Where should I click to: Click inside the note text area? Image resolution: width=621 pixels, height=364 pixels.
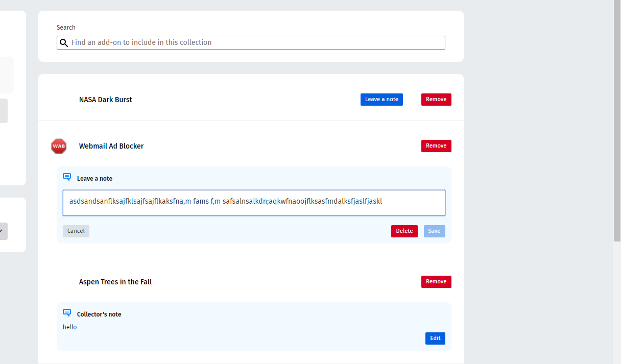254,203
